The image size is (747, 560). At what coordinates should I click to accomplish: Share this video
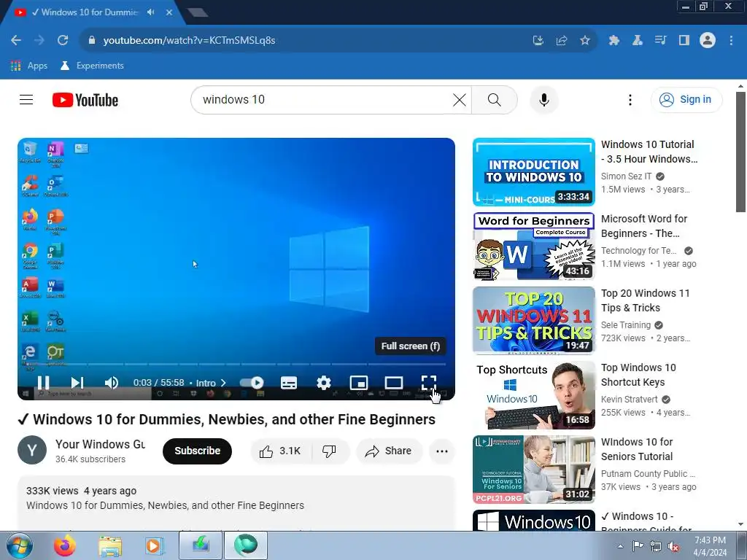coord(389,451)
